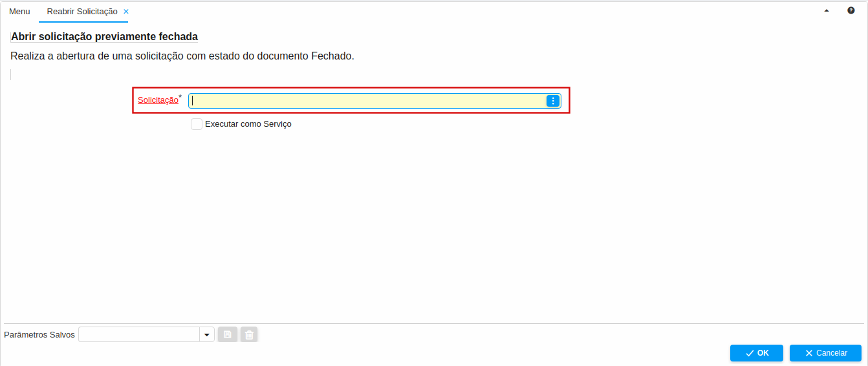
Task: Click inside the Parâmetros Salvos combo box
Action: 139,334
